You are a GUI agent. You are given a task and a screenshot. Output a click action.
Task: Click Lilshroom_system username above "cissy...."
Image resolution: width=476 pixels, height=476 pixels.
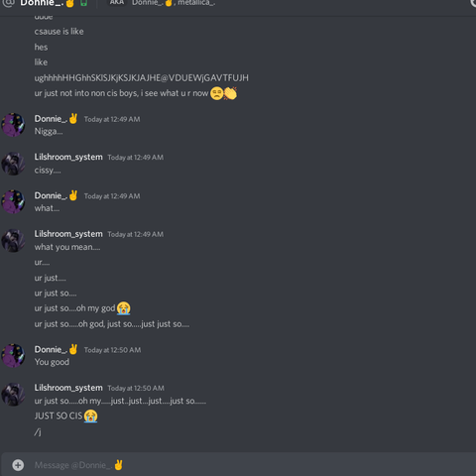68,157
